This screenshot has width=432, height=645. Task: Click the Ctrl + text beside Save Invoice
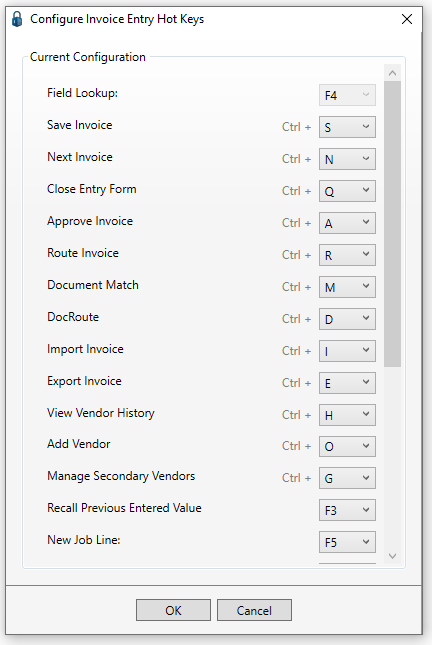pyautogui.click(x=296, y=127)
